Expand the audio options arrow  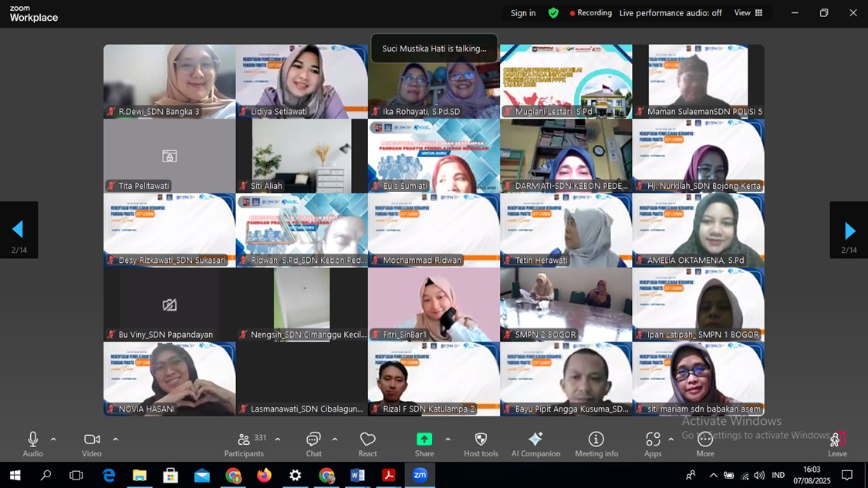pos(53,439)
